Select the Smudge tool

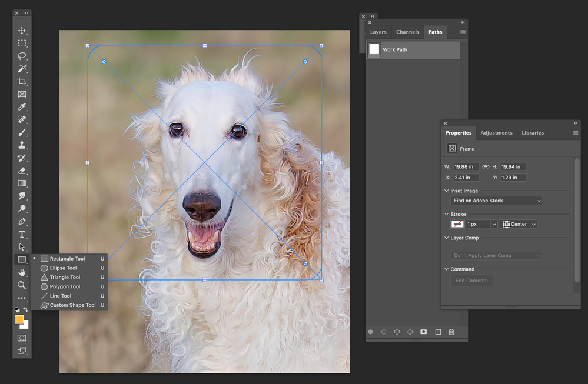coord(22,196)
